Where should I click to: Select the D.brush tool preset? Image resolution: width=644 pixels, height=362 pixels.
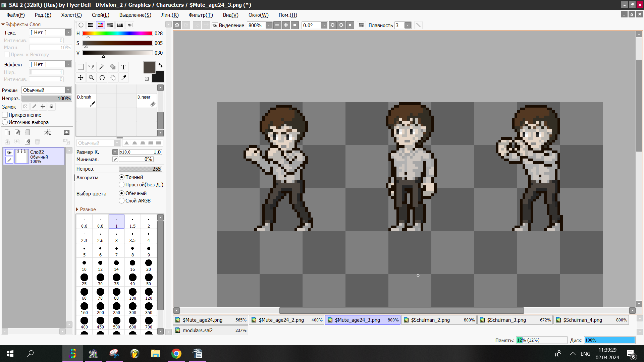(86, 101)
